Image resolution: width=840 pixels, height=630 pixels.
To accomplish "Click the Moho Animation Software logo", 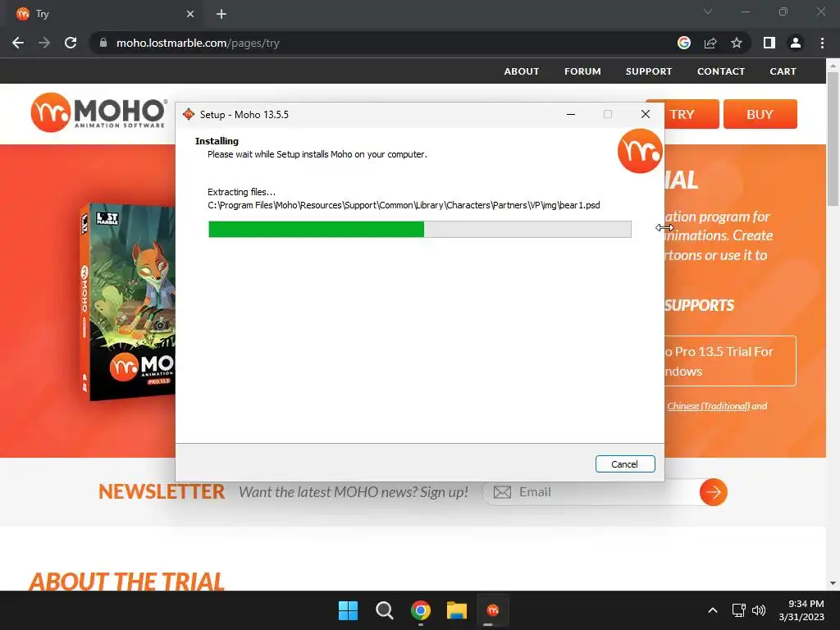I will pos(98,112).
